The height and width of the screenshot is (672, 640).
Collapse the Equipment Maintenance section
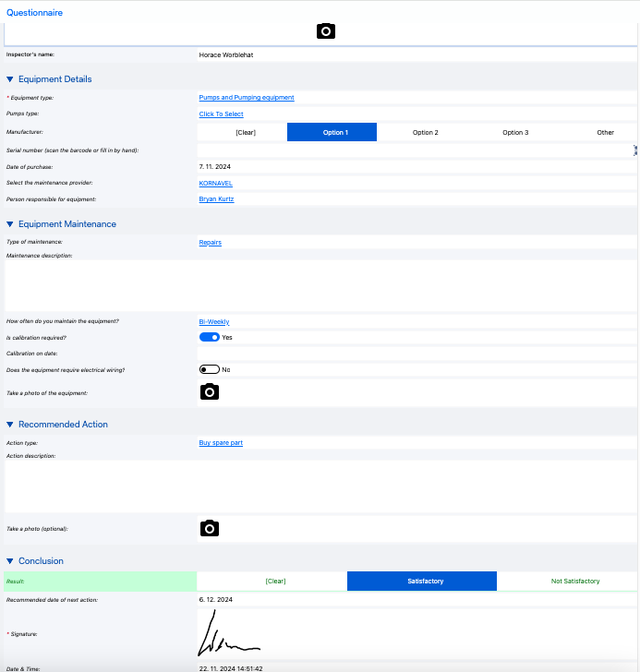pyautogui.click(x=10, y=224)
